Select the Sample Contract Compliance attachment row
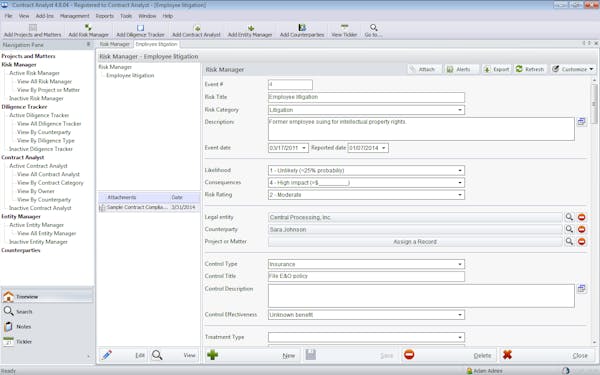The width and height of the screenshot is (600, 375). pyautogui.click(x=148, y=207)
